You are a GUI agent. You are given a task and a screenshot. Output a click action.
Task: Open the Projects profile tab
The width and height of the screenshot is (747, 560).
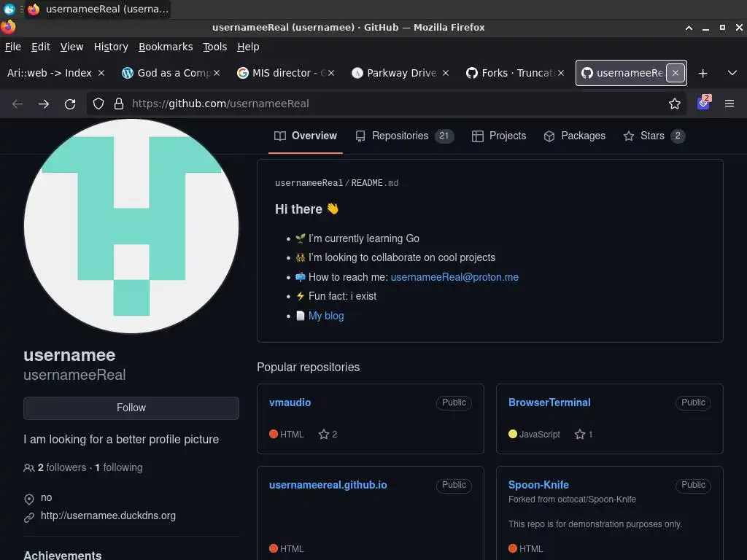click(x=499, y=136)
